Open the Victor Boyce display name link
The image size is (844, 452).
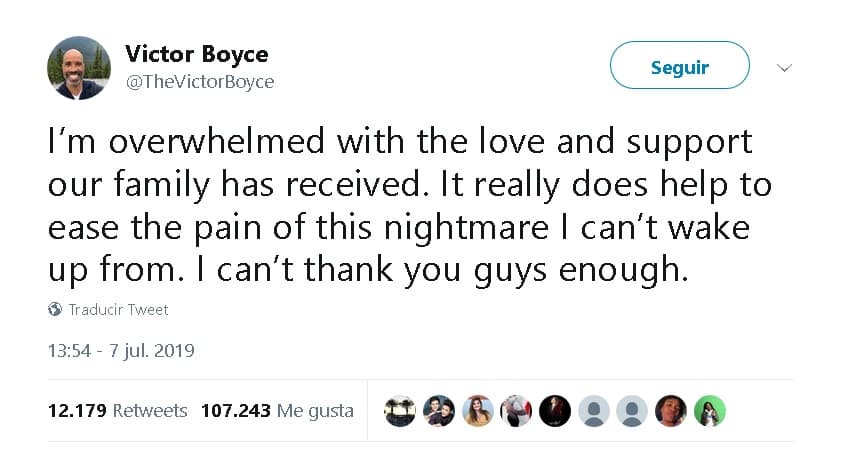click(196, 54)
